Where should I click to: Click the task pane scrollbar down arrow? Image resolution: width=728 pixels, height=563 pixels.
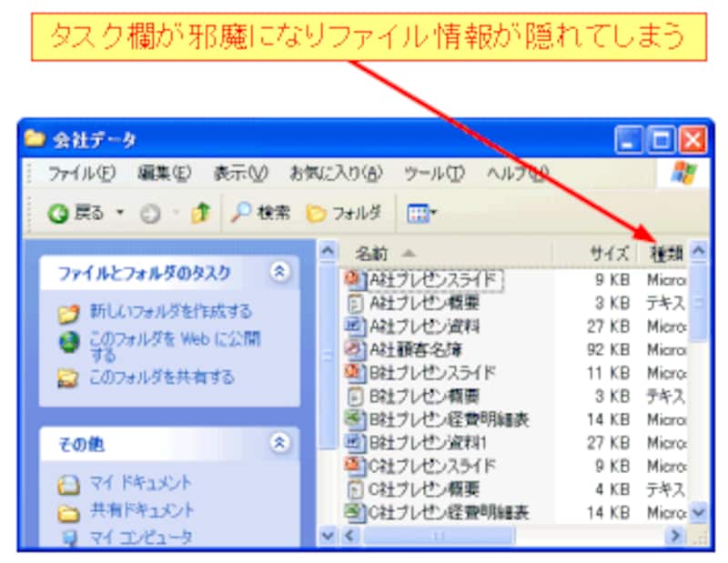tap(328, 536)
